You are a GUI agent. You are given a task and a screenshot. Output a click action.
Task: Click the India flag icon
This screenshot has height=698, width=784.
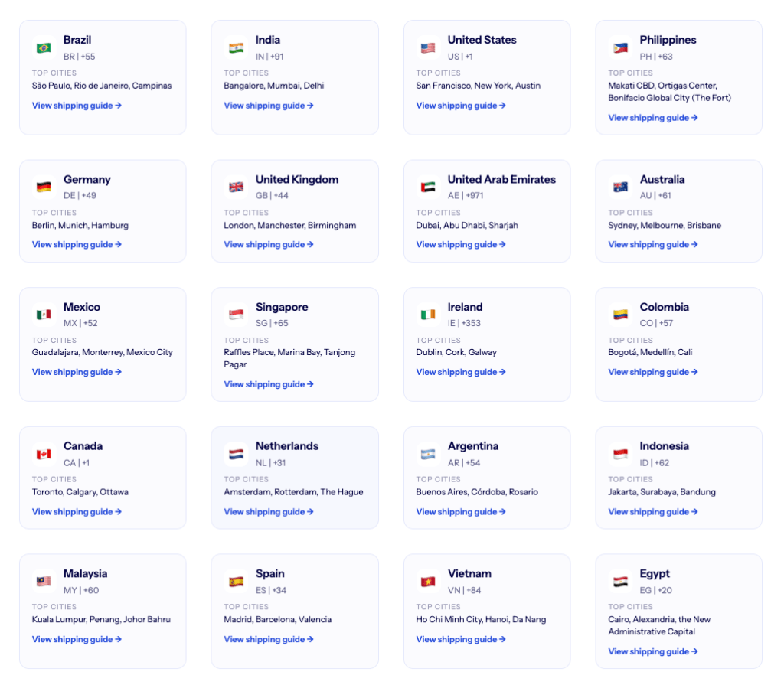(x=236, y=48)
